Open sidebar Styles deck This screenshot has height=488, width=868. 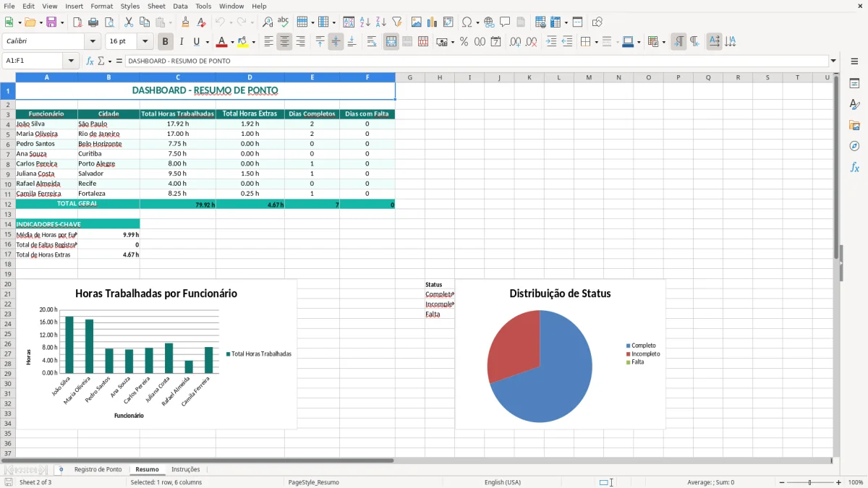coord(854,104)
